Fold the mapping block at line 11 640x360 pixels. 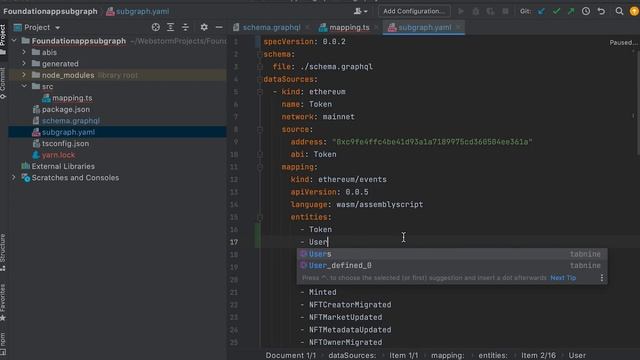pos(260,167)
